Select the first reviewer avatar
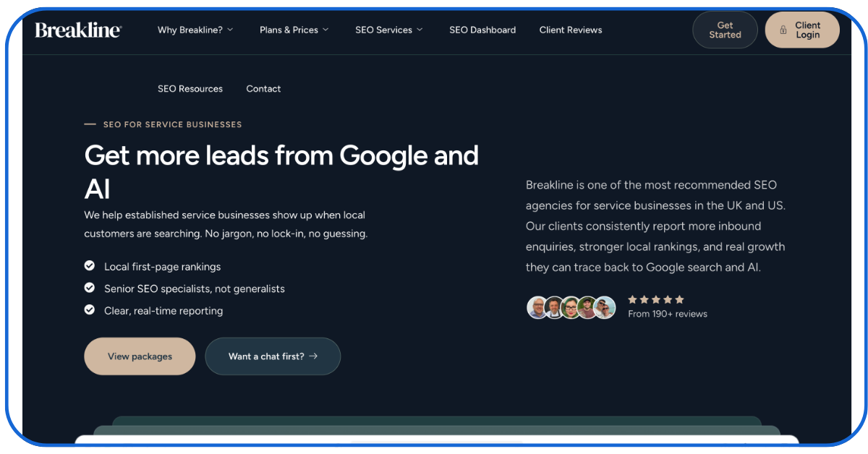The width and height of the screenshot is (868, 454). [537, 307]
